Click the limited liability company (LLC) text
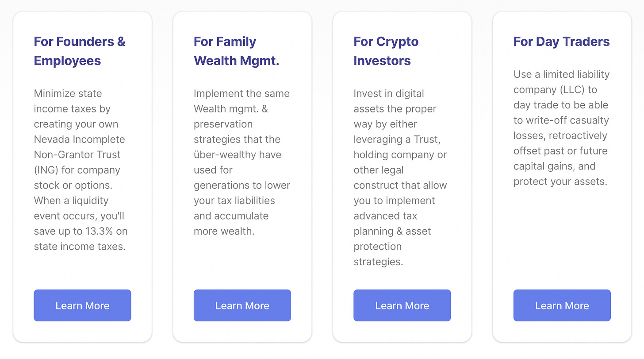The width and height of the screenshot is (644, 359). (561, 82)
